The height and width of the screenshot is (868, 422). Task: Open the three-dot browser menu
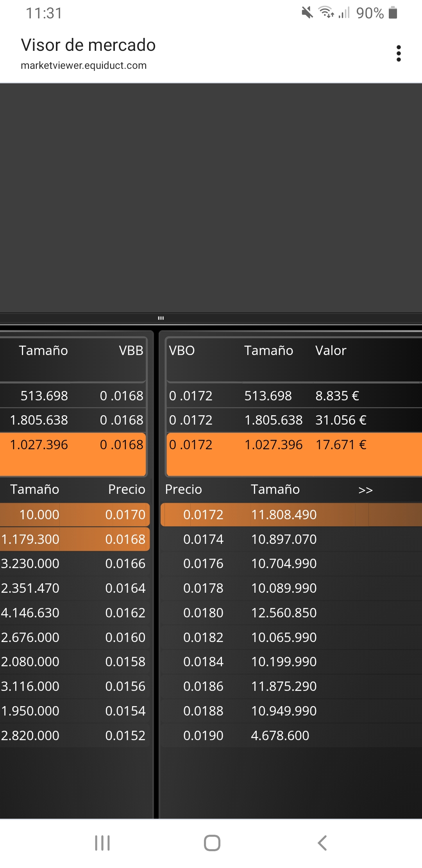[x=399, y=54]
